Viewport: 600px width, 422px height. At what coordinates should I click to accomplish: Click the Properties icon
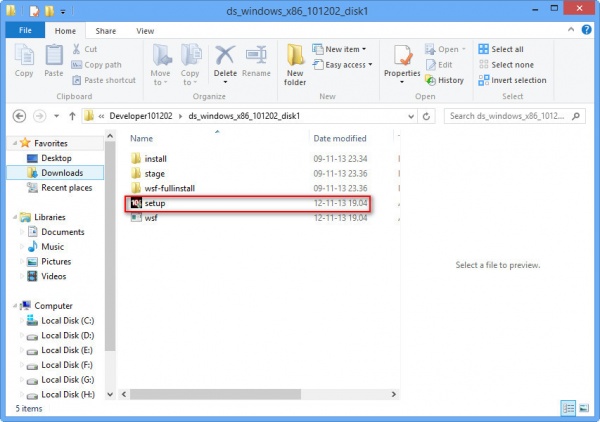402,56
